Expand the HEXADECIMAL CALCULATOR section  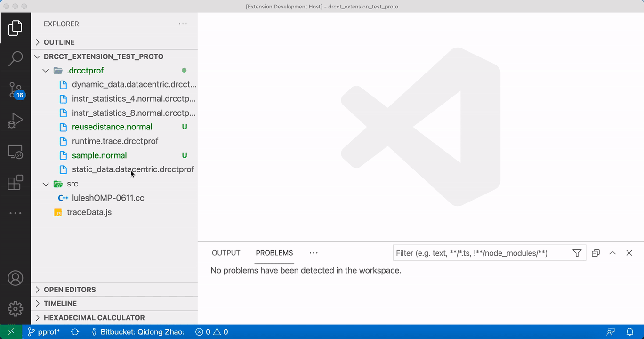click(x=114, y=318)
